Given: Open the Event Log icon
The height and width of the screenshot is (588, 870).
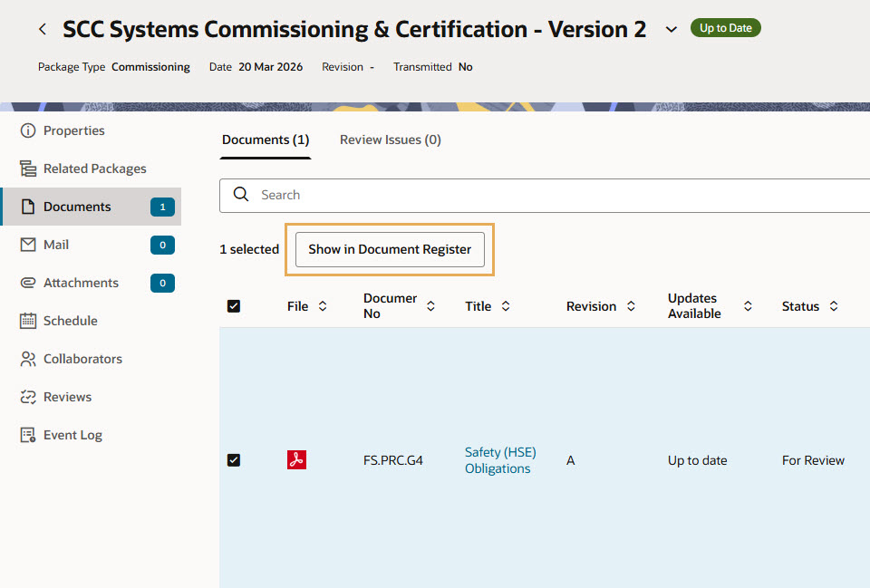Looking at the screenshot, I should (27, 435).
